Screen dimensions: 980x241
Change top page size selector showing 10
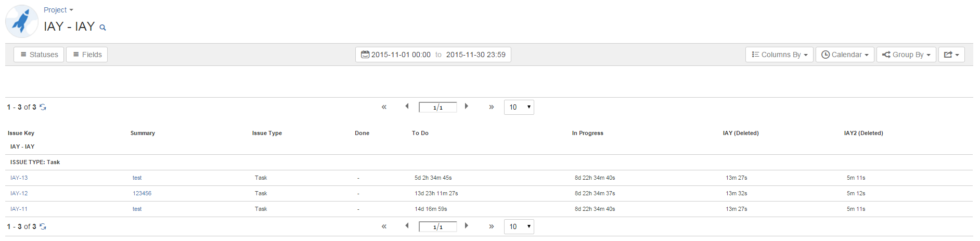tap(519, 107)
